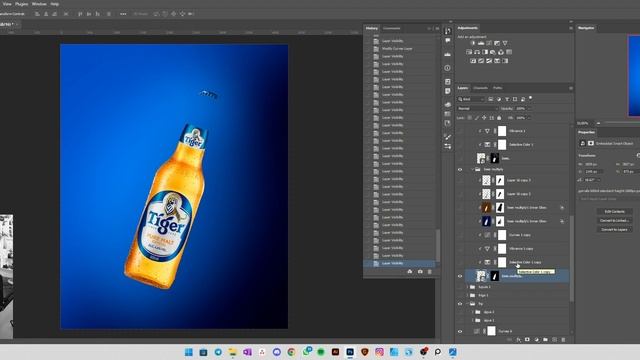Toggle layer filtering on or off
Image resolution: width=640 pixels, height=360 pixels.
pos(531,98)
